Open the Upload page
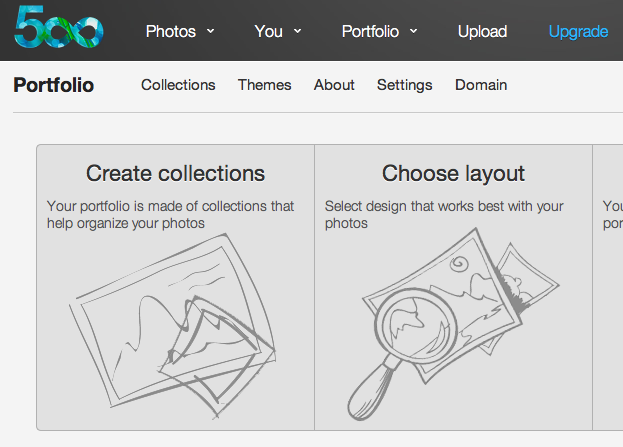 482,31
